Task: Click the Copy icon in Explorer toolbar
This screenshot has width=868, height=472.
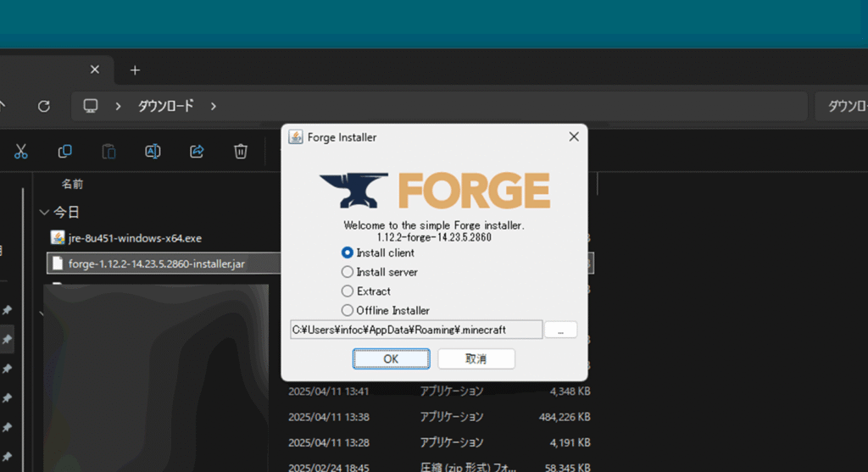Action: pos(64,151)
